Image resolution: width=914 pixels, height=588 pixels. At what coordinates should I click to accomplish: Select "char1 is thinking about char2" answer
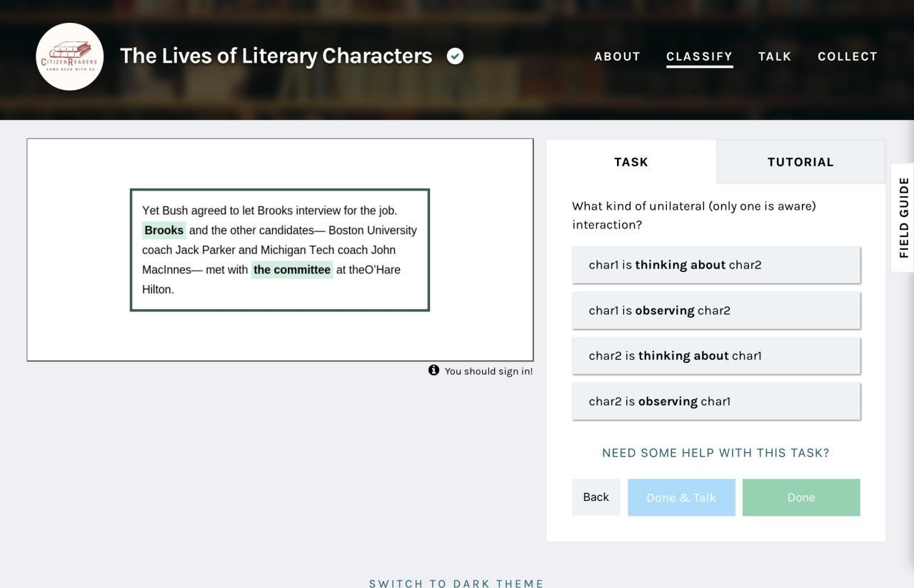click(715, 265)
